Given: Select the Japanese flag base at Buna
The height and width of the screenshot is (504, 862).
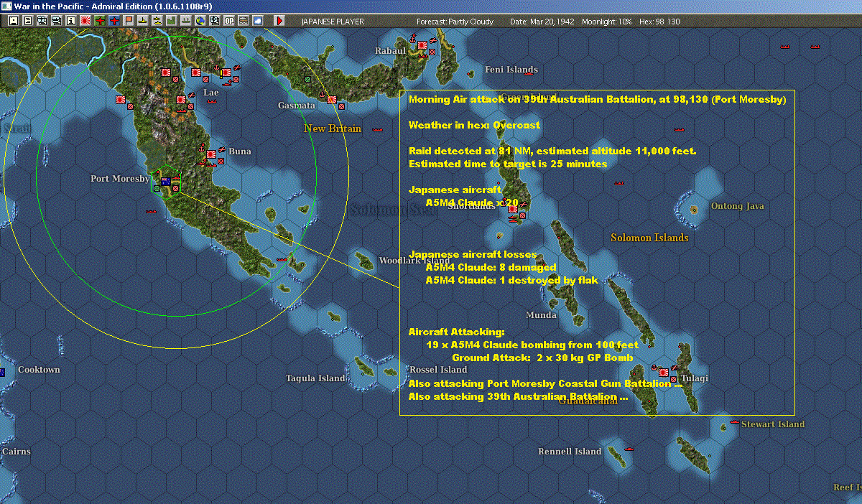Looking at the screenshot, I should click(x=212, y=154).
